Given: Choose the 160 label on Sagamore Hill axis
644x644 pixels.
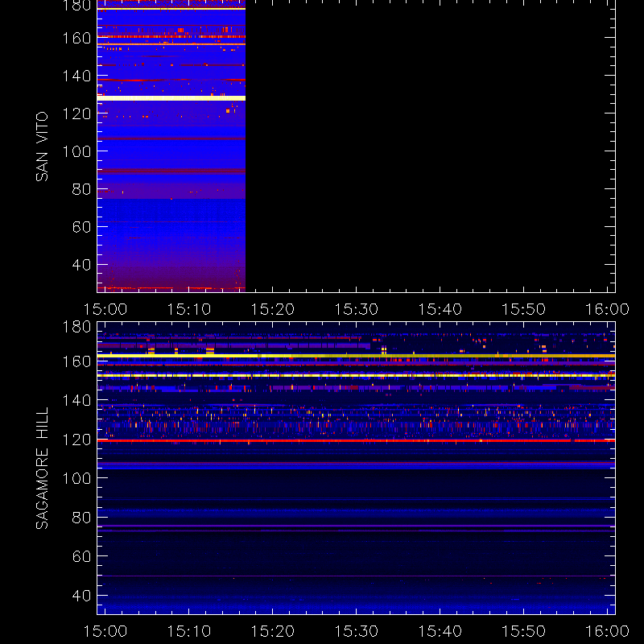Looking at the screenshot, I should [x=76, y=361].
